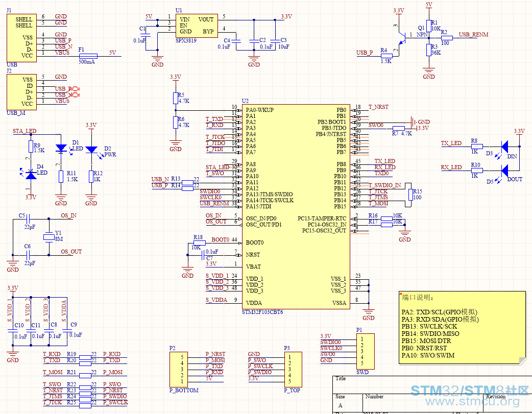The height and width of the screenshot is (414, 532).
Task: Select capacitor C4 0.1uF on BYP
Action: 236,41
